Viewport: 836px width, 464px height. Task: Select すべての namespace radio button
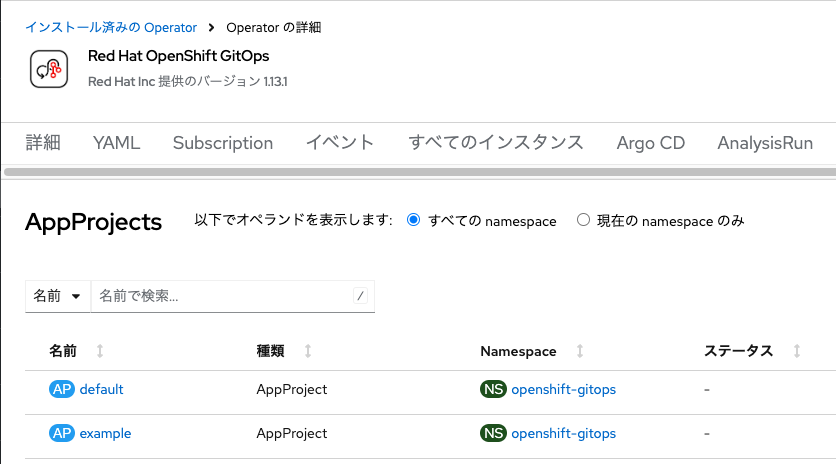(413, 220)
